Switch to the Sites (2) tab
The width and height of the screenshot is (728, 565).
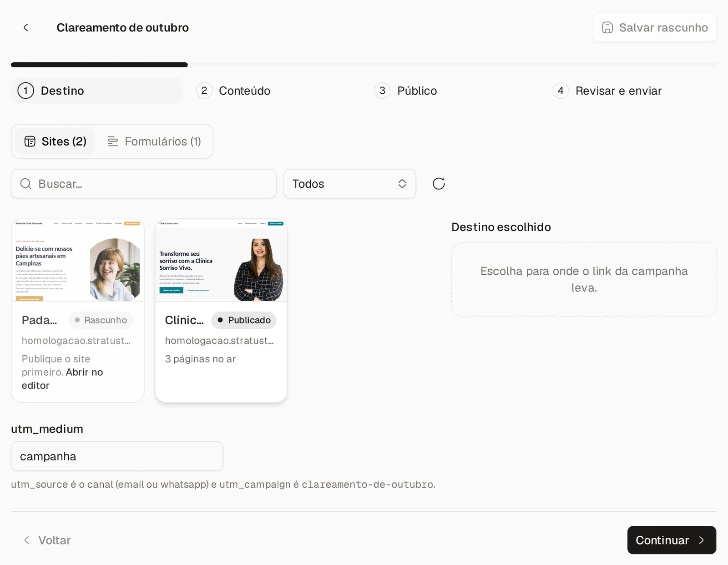tap(55, 141)
